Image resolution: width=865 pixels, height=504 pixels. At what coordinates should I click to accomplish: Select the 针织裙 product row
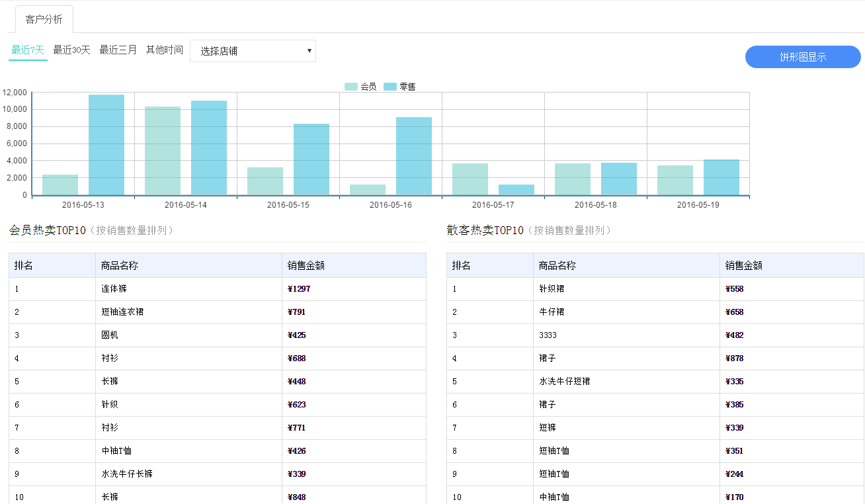[655, 289]
